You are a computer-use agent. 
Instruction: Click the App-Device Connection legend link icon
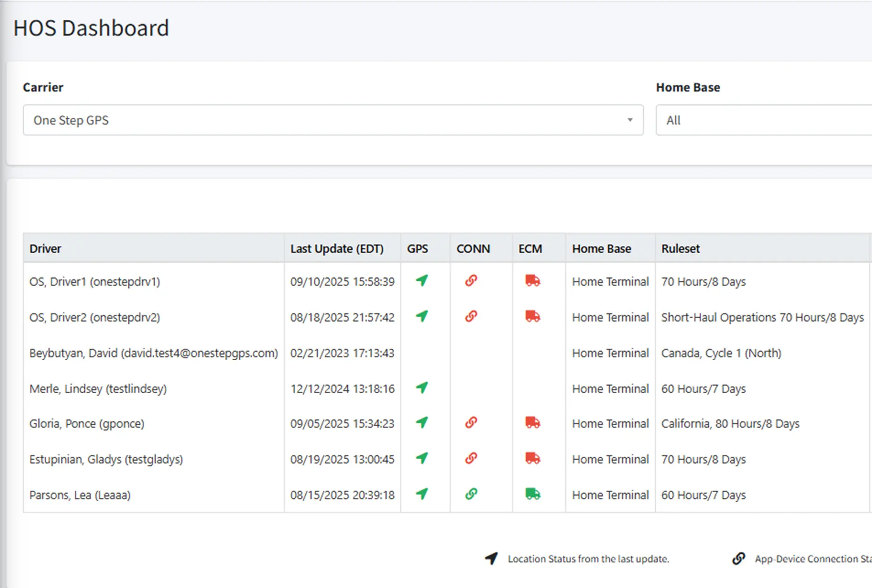pos(739,558)
